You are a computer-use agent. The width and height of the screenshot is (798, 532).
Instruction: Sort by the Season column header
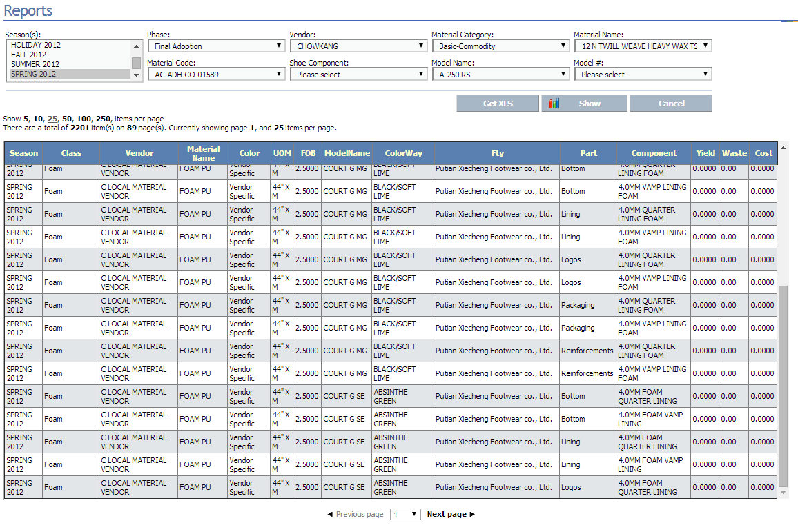23,153
